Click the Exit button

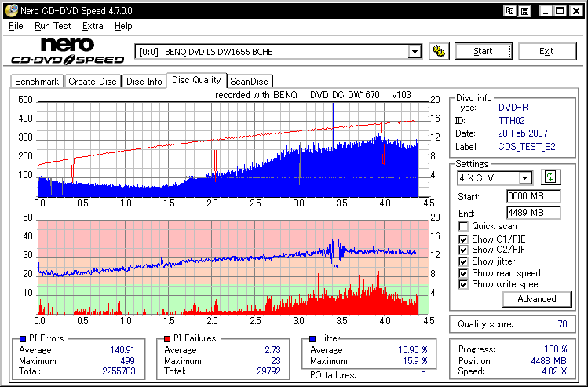point(546,51)
